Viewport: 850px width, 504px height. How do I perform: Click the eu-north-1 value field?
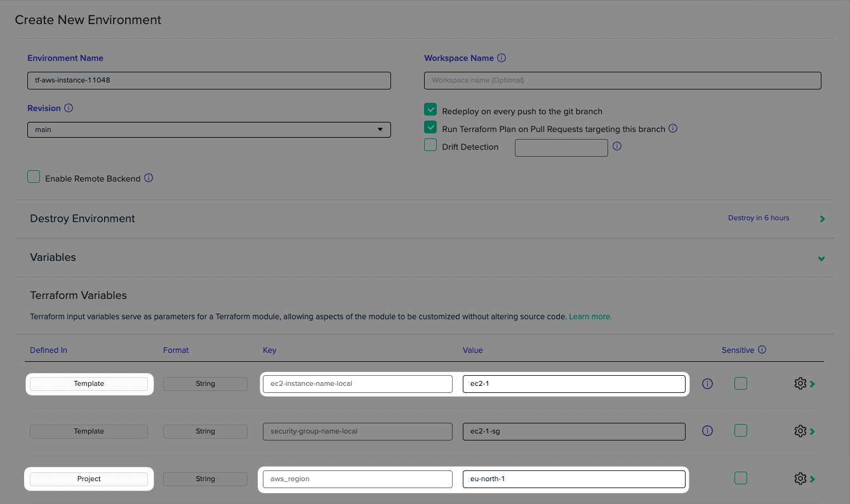point(573,479)
